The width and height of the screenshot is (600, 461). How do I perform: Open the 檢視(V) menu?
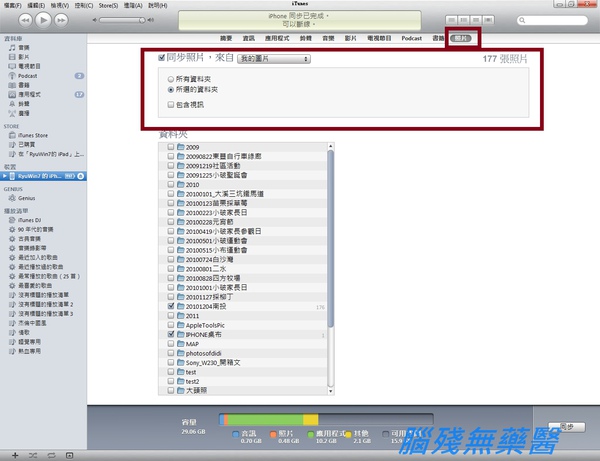click(60, 5)
